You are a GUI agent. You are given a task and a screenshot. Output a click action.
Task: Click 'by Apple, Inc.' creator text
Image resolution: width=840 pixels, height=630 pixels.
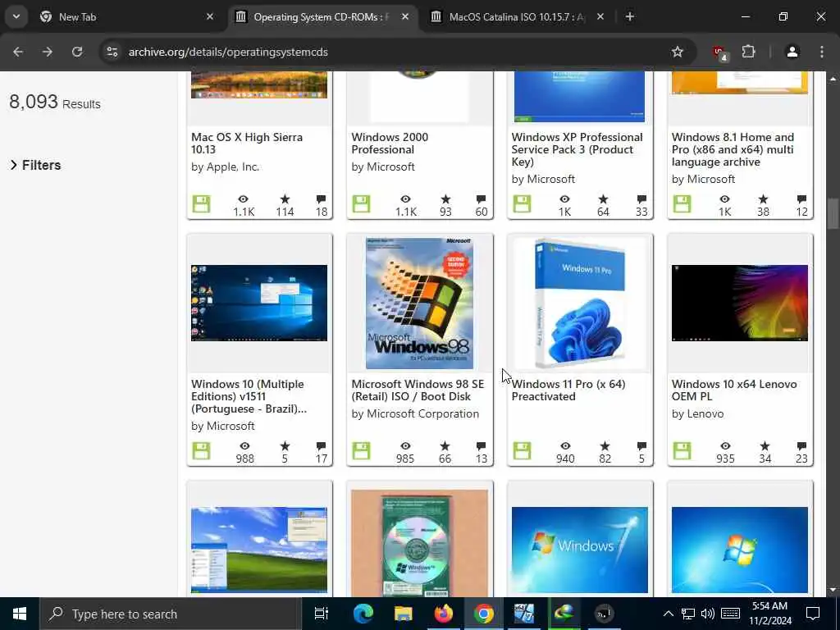pyautogui.click(x=225, y=167)
